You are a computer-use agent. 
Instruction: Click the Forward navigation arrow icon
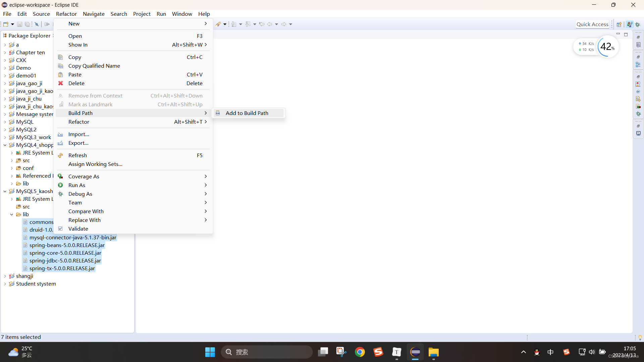(284, 24)
